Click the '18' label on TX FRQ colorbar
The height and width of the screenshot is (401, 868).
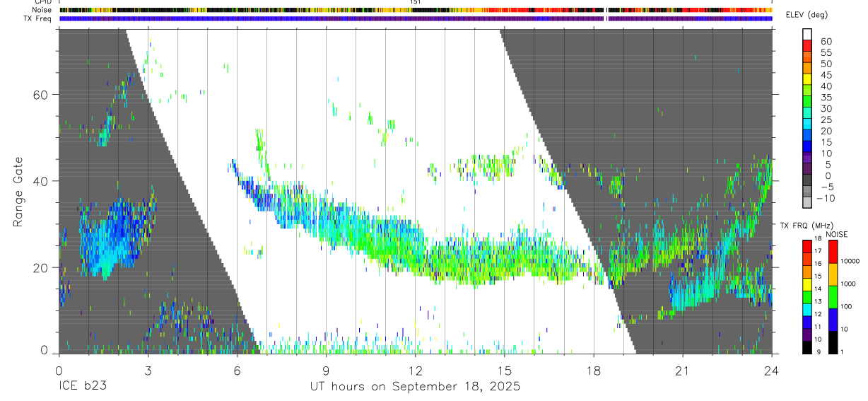(817, 240)
